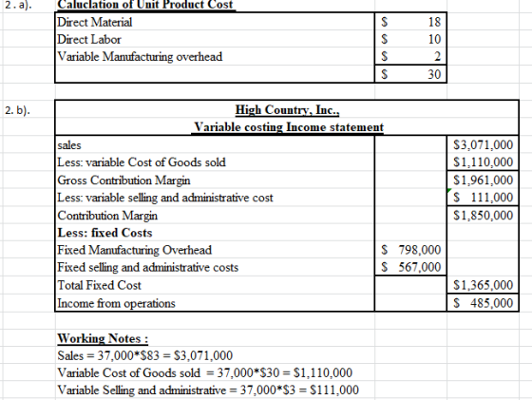The width and height of the screenshot is (532, 400).
Task: Click 'Caluclation of Unit Product Cost' heading
Action: (x=145, y=5)
